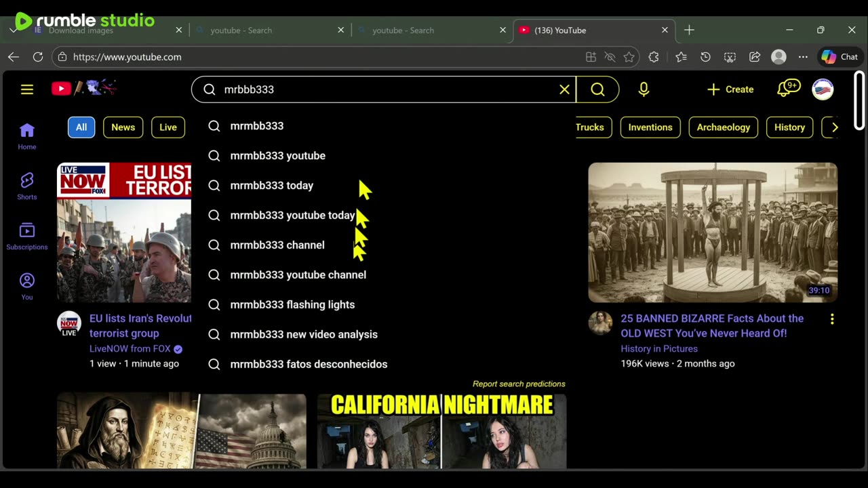Go to Home in the YouTube sidebar
The height and width of the screenshot is (488, 868).
coord(27,136)
